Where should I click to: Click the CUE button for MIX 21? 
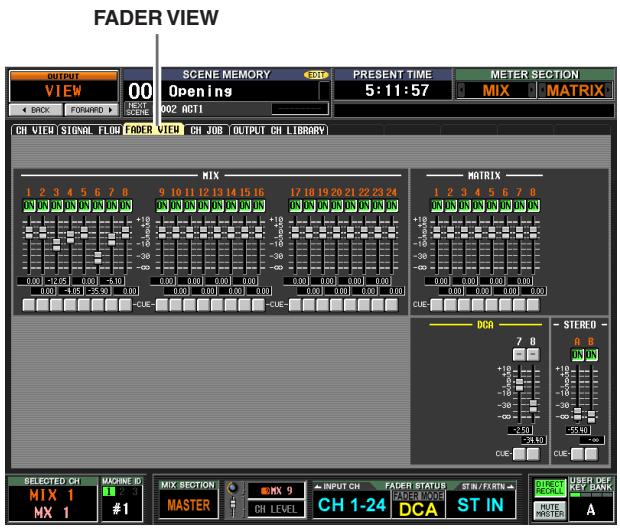pos(350,305)
